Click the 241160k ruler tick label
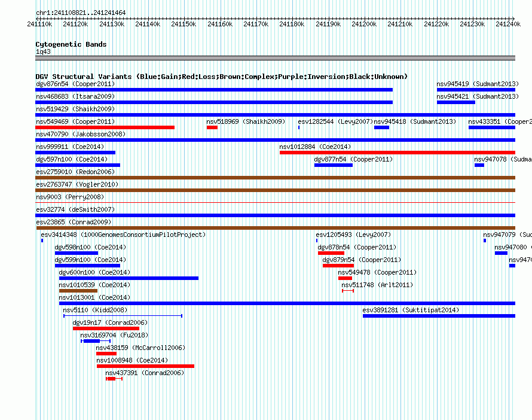Viewport: 532px width, 420px height. click(x=220, y=24)
